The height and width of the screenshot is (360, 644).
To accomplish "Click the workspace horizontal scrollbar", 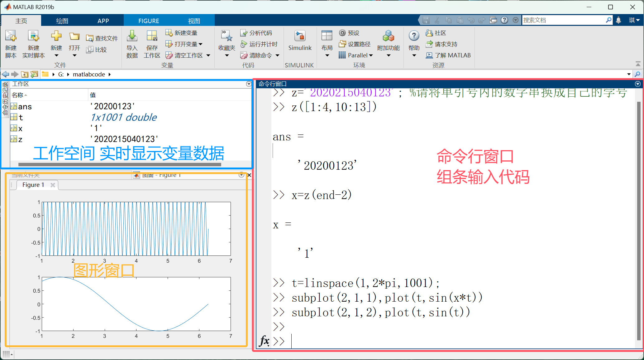I will pos(120,164).
